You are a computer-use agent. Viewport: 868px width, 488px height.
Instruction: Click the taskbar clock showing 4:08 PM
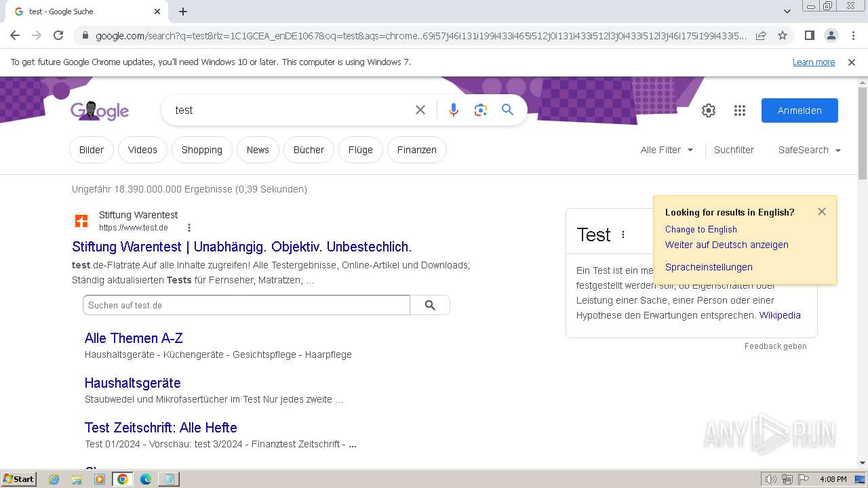pyautogui.click(x=833, y=479)
